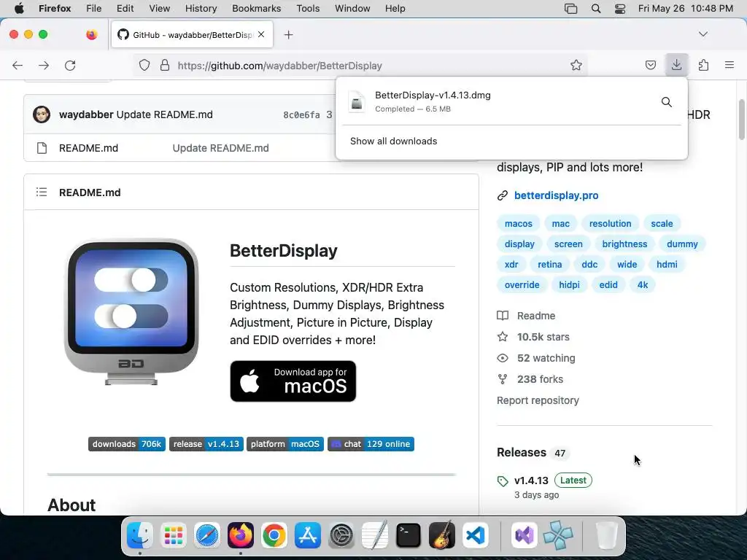The width and height of the screenshot is (747, 560).
Task: Click the Firefox View pinned icon
Action: 91,34
